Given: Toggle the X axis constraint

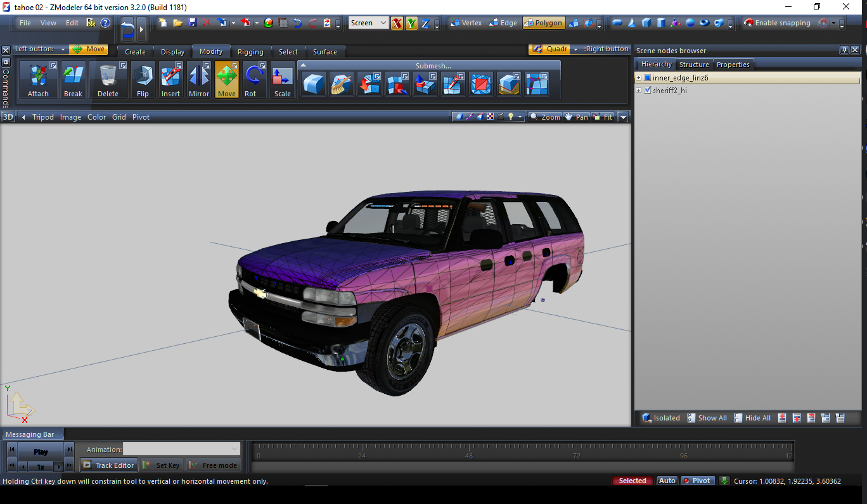Looking at the screenshot, I should pos(397,23).
